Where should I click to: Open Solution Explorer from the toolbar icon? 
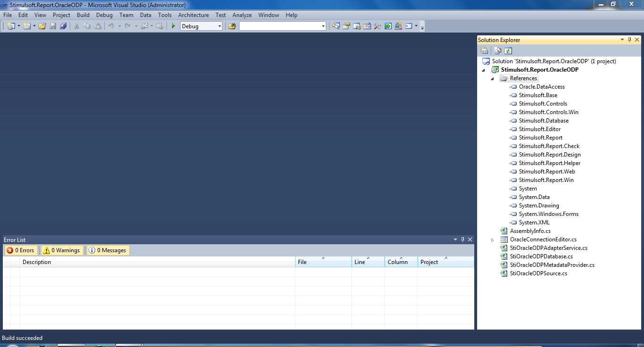(x=336, y=26)
